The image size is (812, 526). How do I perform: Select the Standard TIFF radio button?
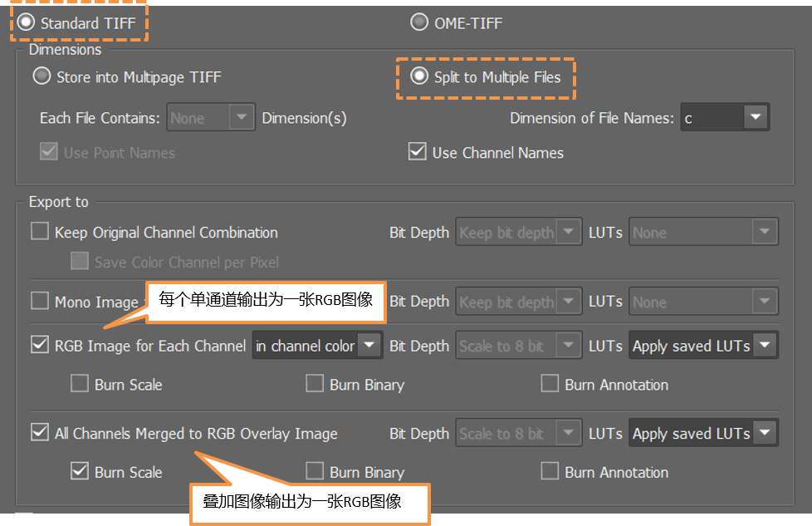point(26,22)
